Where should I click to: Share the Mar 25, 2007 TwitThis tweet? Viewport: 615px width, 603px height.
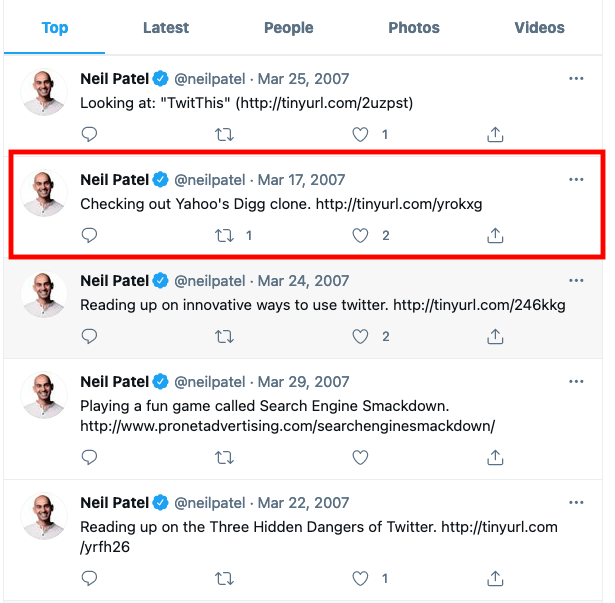pyautogui.click(x=495, y=135)
